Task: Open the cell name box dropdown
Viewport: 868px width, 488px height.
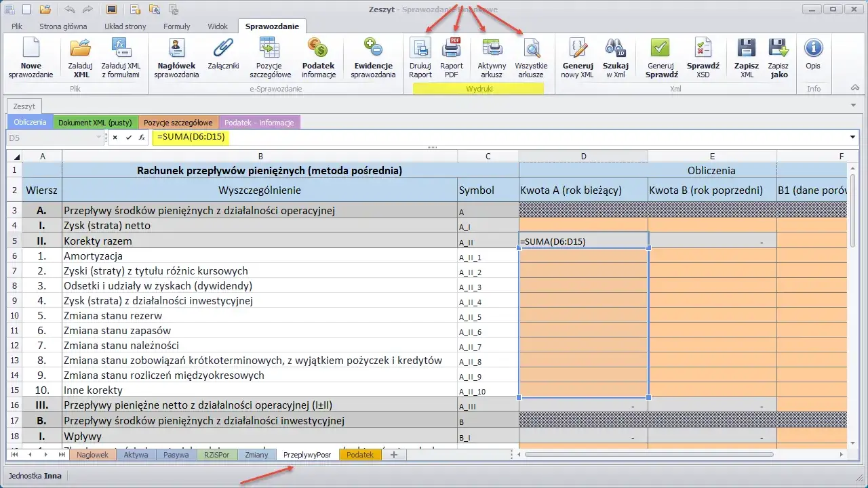Action: point(99,138)
